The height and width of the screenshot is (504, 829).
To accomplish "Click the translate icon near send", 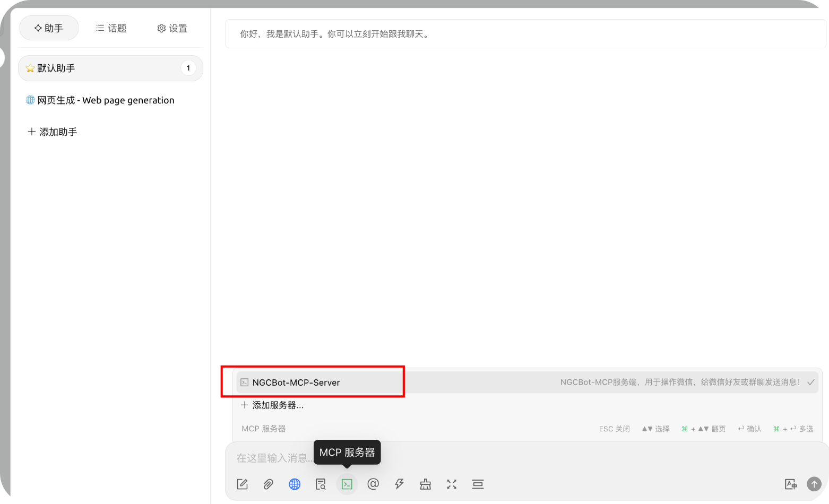I will [x=790, y=484].
